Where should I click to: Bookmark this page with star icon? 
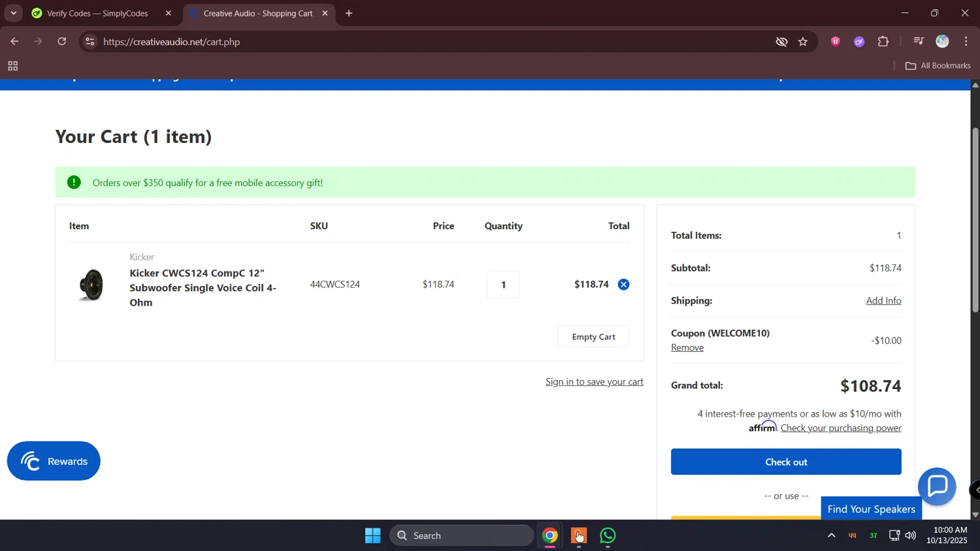803,42
